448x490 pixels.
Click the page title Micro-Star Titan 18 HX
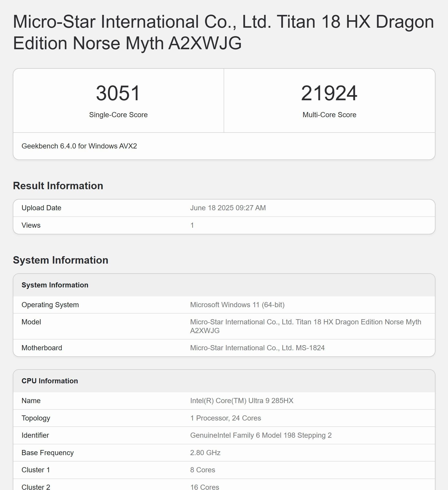tap(223, 32)
